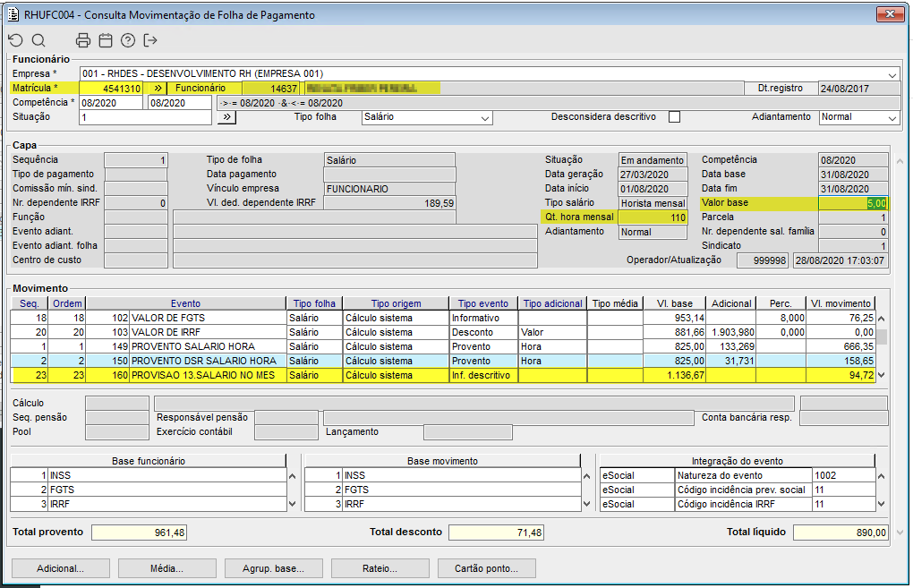Click the Média... button

tap(166, 568)
